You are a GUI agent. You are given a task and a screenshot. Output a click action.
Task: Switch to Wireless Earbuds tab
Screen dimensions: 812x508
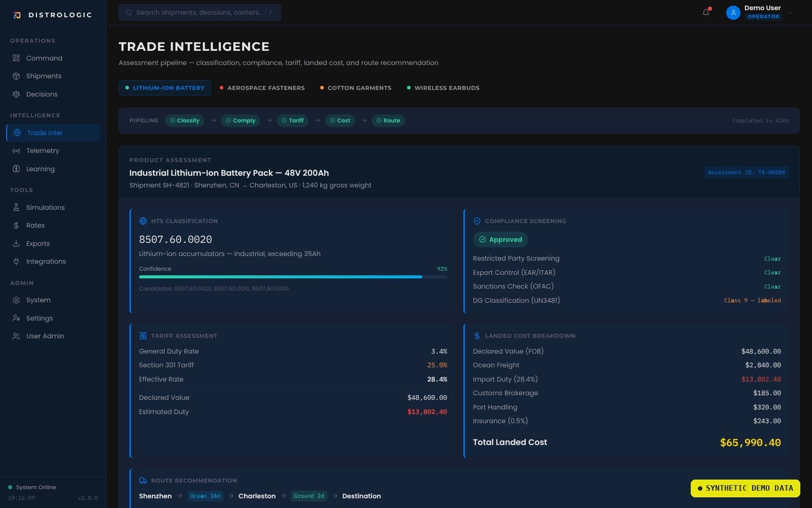(x=443, y=88)
